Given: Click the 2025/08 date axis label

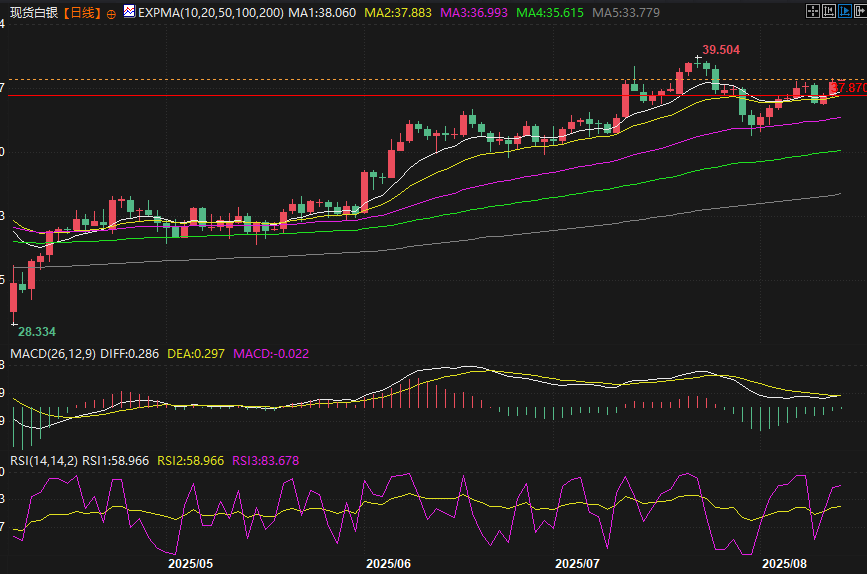Looking at the screenshot, I should point(784,564).
